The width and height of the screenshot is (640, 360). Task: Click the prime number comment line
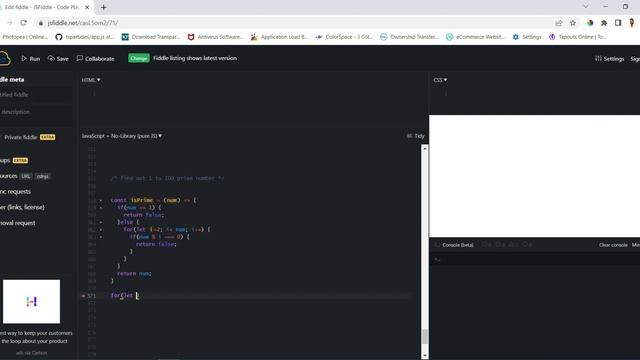(167, 178)
